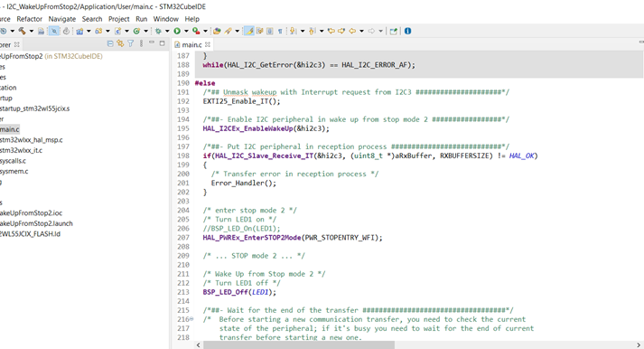Open the Help menu
Viewport: 644px width, 349px height.
click(191, 19)
